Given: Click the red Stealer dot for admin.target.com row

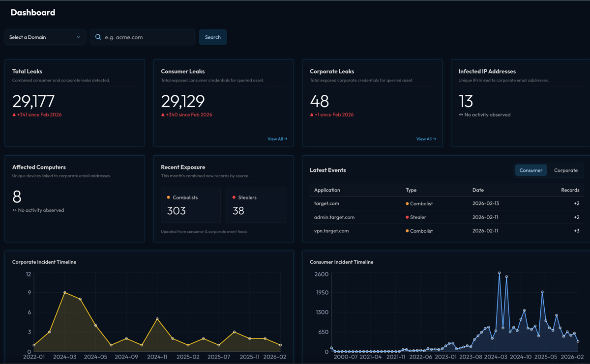Looking at the screenshot, I should click(x=408, y=217).
